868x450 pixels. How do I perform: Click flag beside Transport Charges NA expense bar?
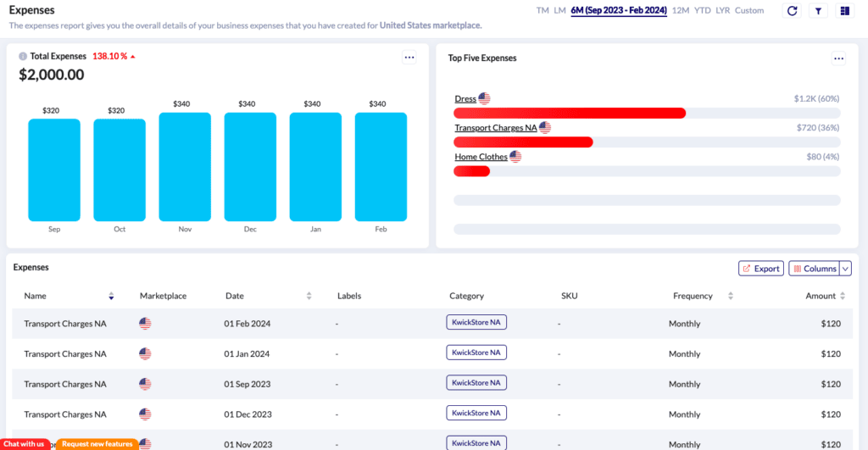click(x=545, y=127)
